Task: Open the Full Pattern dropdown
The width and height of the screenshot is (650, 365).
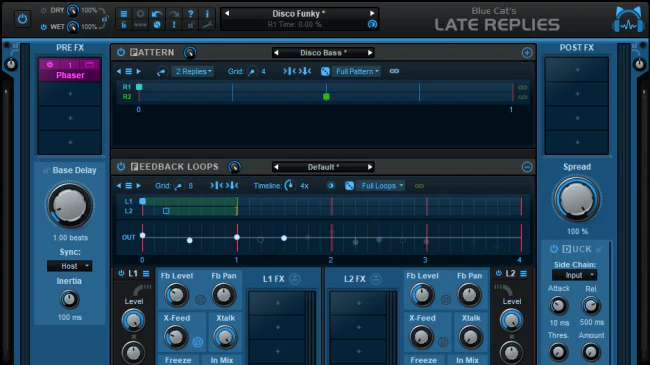Action: coord(357,71)
